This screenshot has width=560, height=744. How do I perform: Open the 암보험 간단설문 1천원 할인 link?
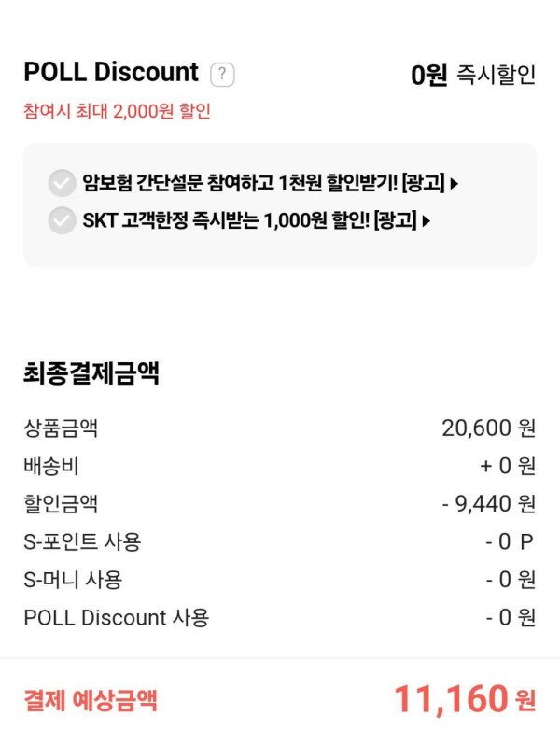[x=263, y=183]
